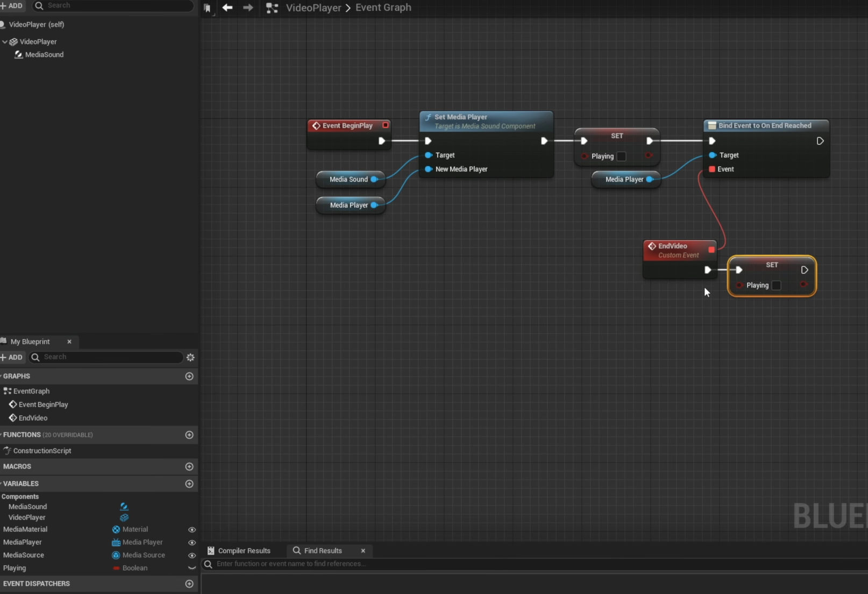Switch to Compiler Results tab
The image size is (868, 594).
(244, 551)
